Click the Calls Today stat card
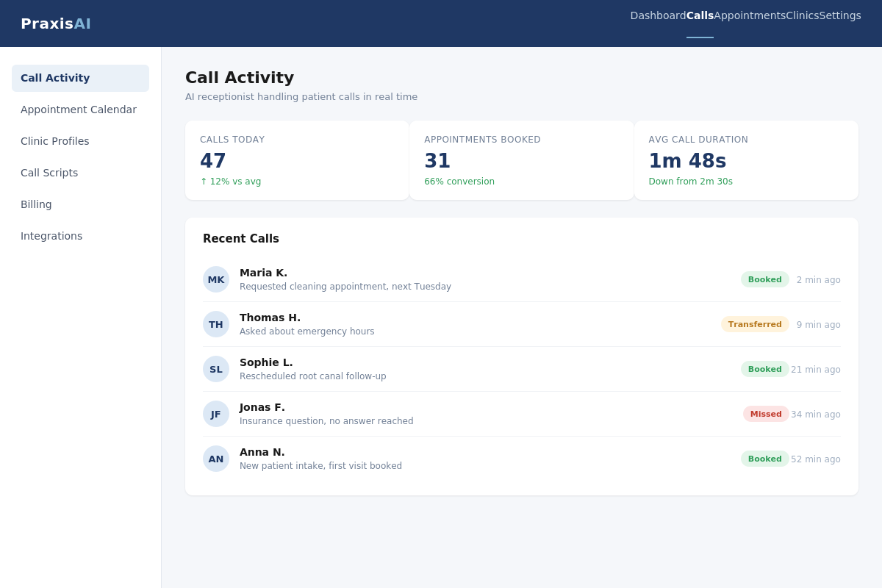 tap(297, 160)
